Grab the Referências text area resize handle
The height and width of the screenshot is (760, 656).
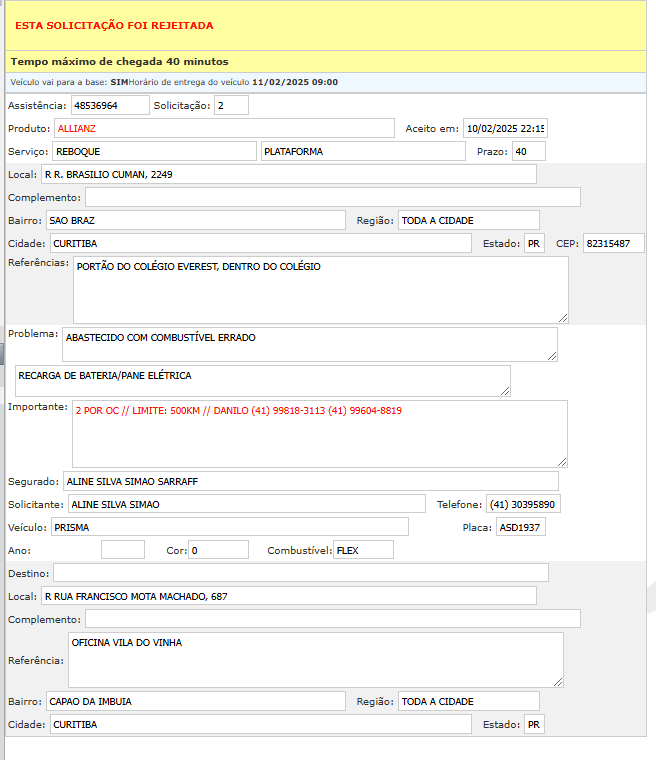[563, 318]
